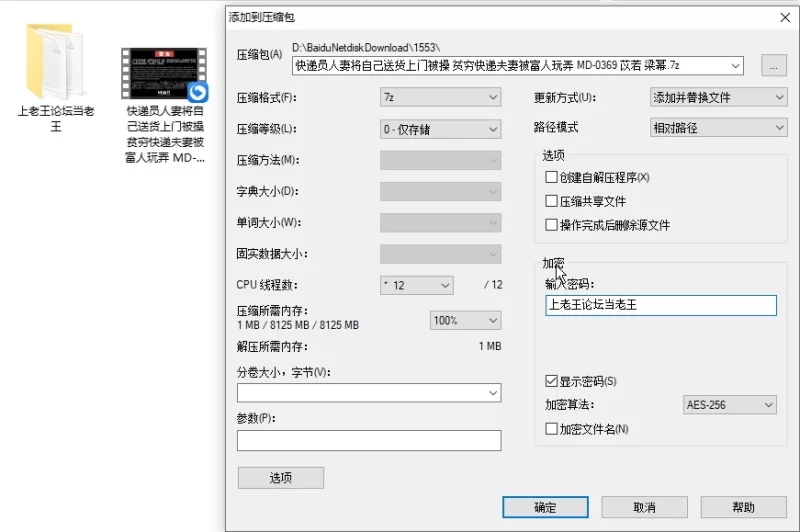800x532 pixels.
Task: Open the memory usage 100% dropdown
Action: [465, 320]
